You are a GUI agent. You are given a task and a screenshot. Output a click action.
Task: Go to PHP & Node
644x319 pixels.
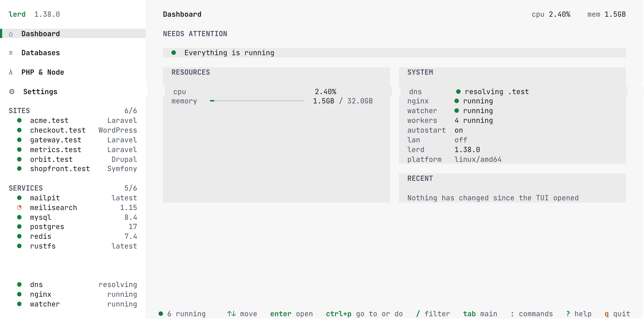click(73, 72)
